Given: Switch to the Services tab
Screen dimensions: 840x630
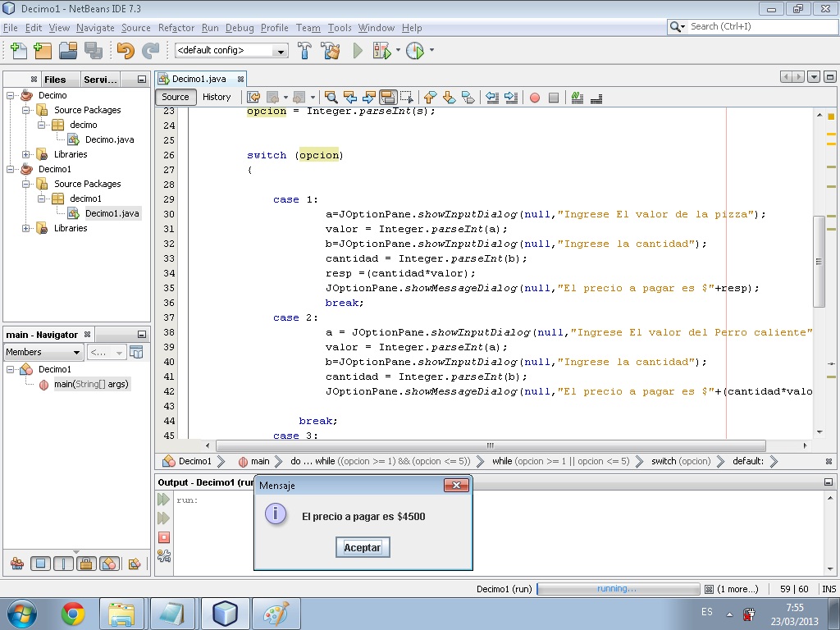Looking at the screenshot, I should [x=100, y=79].
